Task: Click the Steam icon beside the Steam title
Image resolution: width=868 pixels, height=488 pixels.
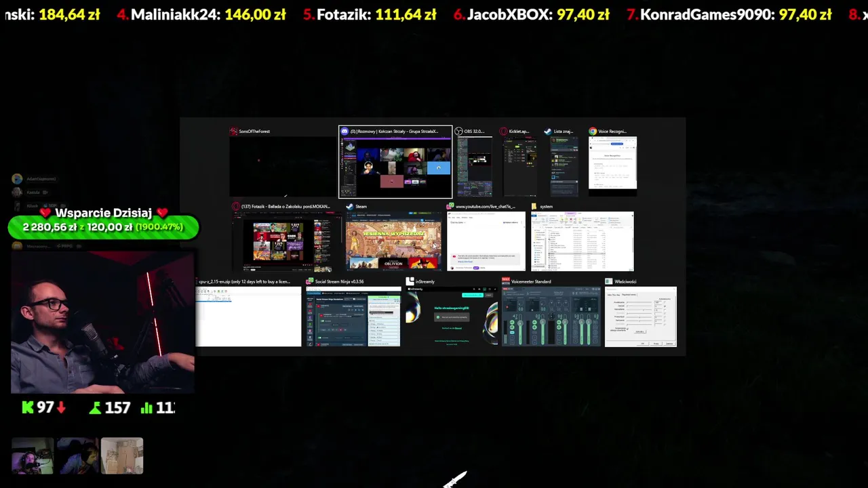Action: coord(350,207)
